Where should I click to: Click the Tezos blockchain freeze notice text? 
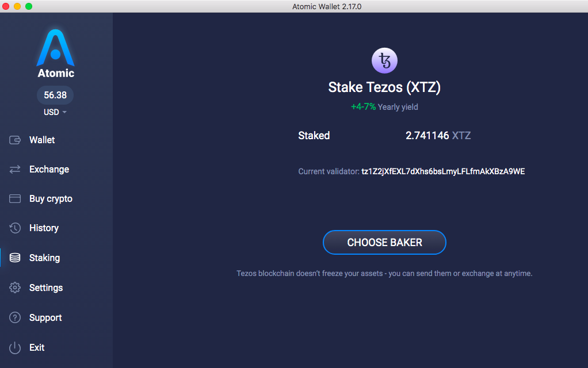(384, 274)
